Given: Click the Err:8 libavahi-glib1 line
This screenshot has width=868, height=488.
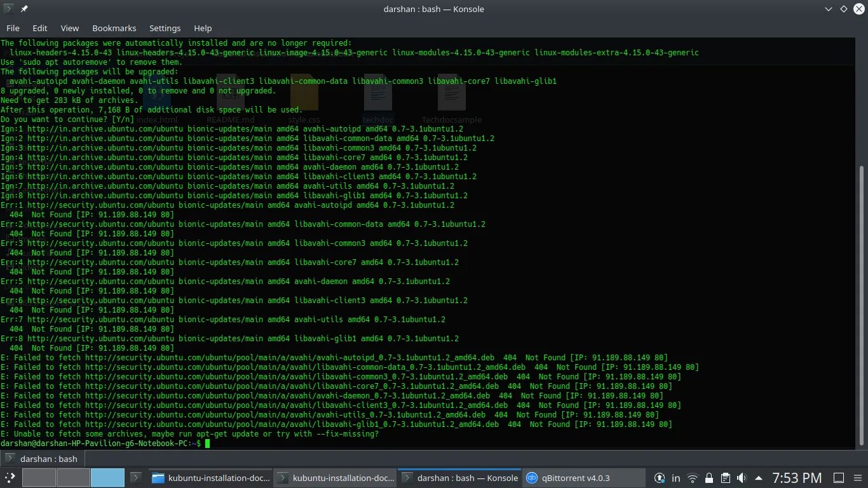Looking at the screenshot, I should (229, 338).
